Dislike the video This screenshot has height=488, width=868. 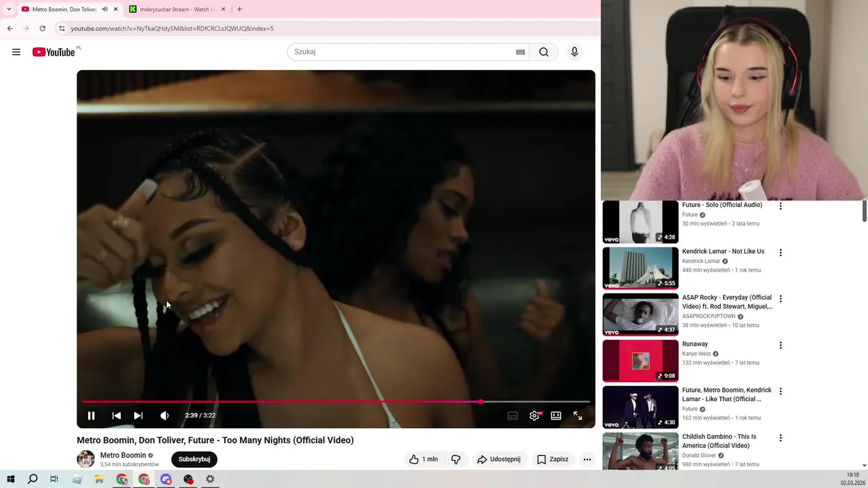click(456, 460)
